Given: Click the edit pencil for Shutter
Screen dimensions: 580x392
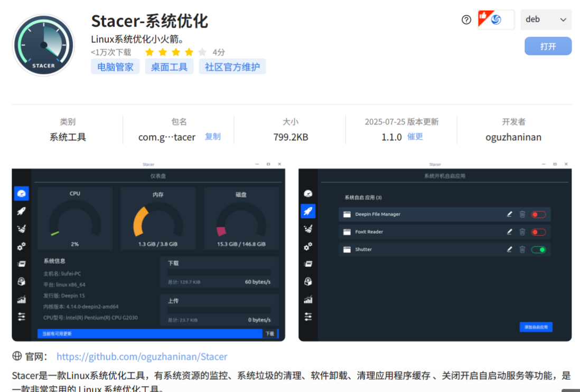Looking at the screenshot, I should (x=509, y=250).
